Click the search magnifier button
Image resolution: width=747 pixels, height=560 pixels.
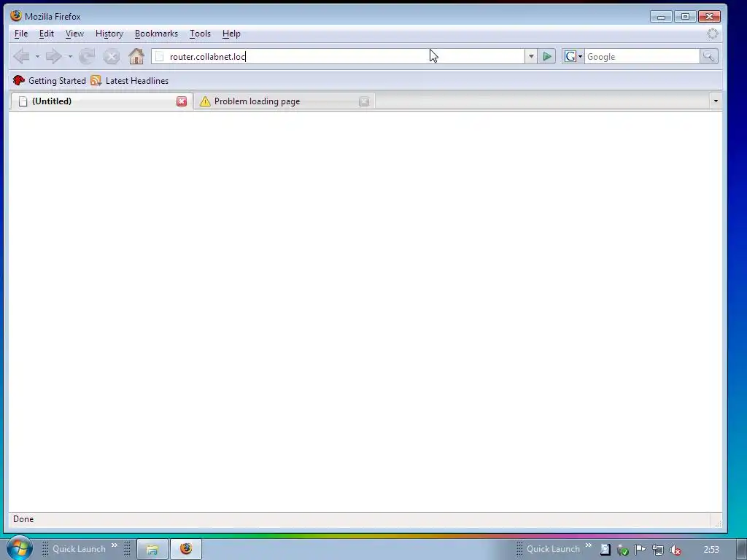[x=709, y=57]
